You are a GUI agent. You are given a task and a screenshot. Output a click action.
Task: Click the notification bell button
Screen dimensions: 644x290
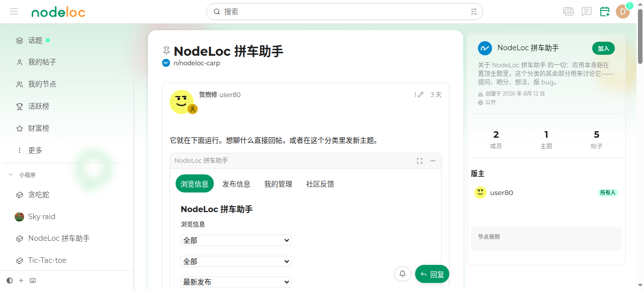[403, 274]
